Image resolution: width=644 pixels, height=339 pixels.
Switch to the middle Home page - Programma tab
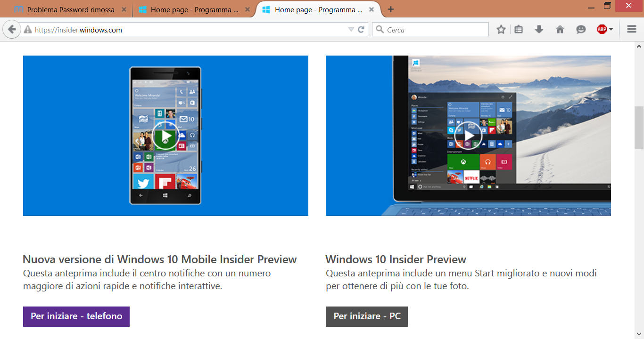click(194, 9)
